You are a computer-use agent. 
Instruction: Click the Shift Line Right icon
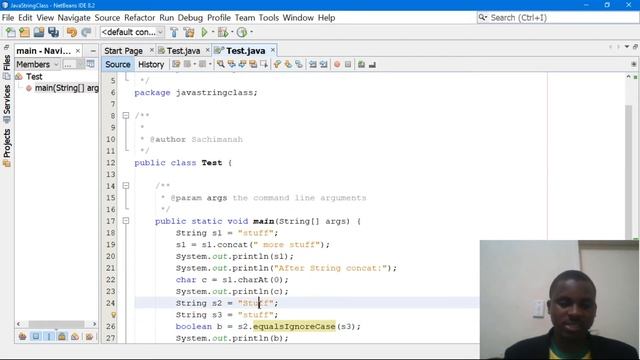tap(324, 64)
